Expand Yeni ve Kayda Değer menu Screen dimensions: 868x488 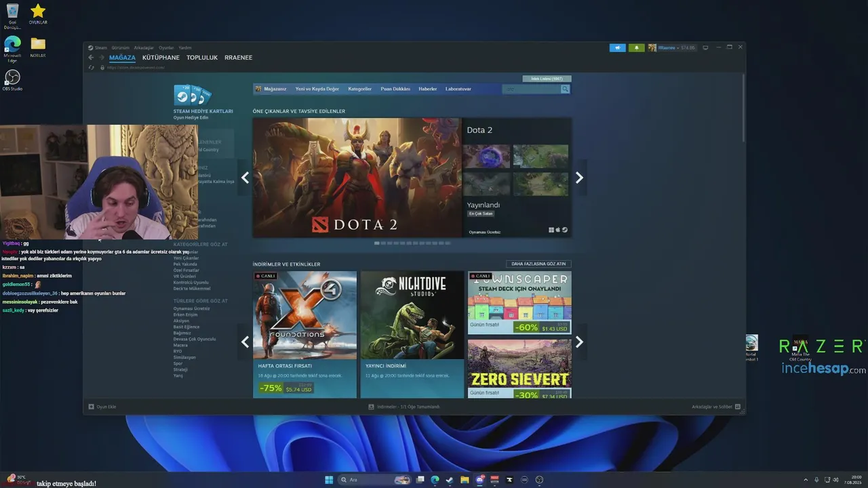(317, 89)
